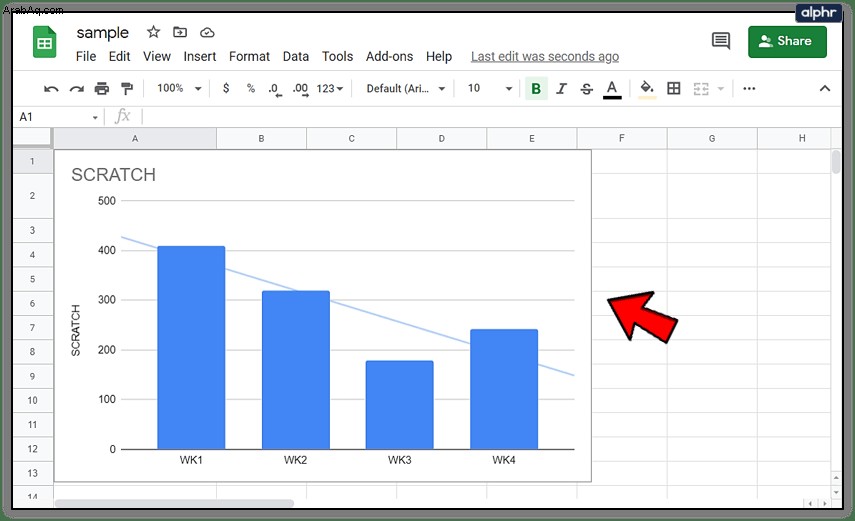This screenshot has width=855, height=521.
Task: Open the 100% zoom dropdown
Action: point(179,88)
